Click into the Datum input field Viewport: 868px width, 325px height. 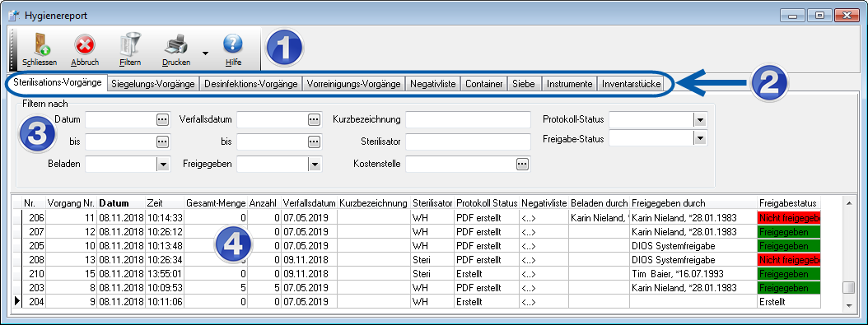coord(120,119)
